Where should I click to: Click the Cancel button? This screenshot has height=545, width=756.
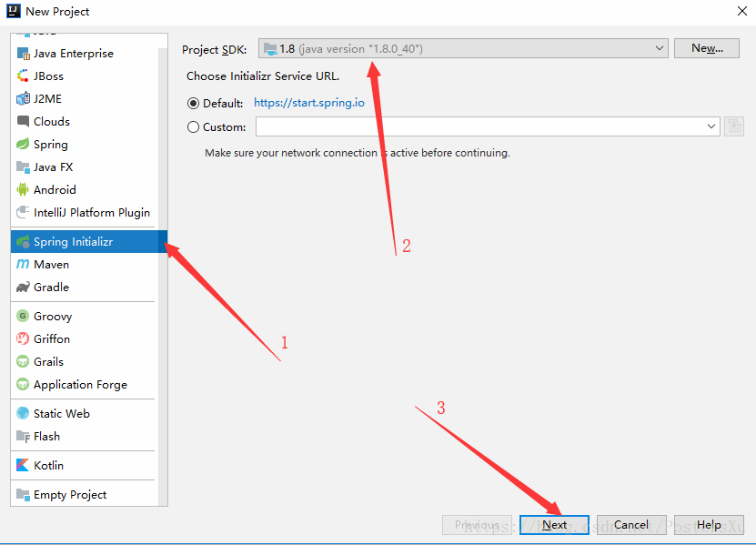(x=631, y=525)
